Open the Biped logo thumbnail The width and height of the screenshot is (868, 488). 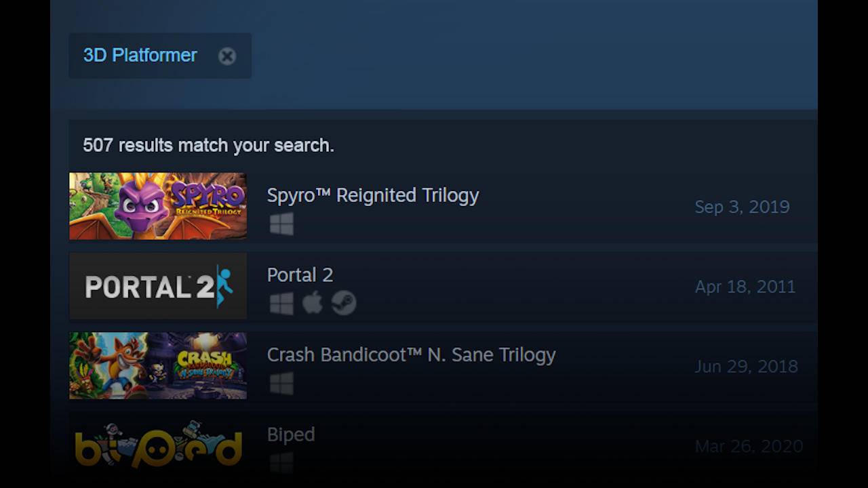point(158,444)
